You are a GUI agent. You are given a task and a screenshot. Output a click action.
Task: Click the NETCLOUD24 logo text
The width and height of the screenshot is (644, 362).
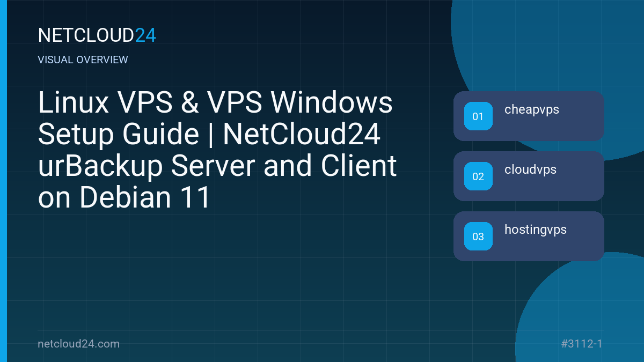97,35
